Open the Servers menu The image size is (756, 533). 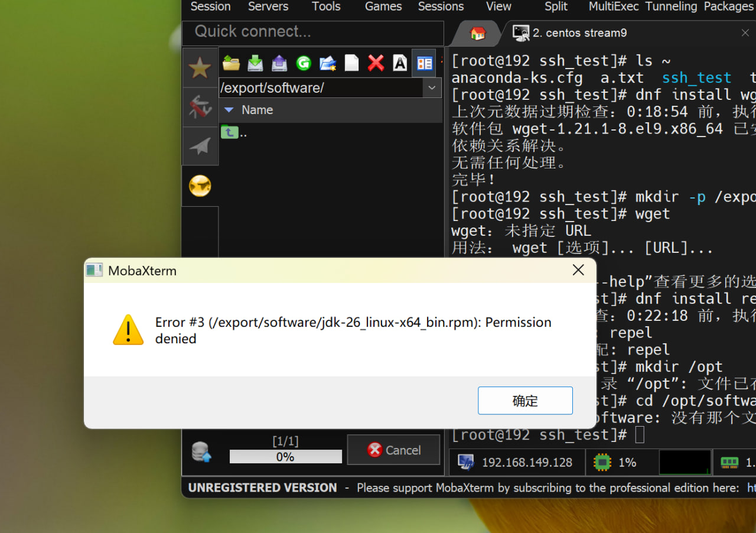click(x=268, y=6)
